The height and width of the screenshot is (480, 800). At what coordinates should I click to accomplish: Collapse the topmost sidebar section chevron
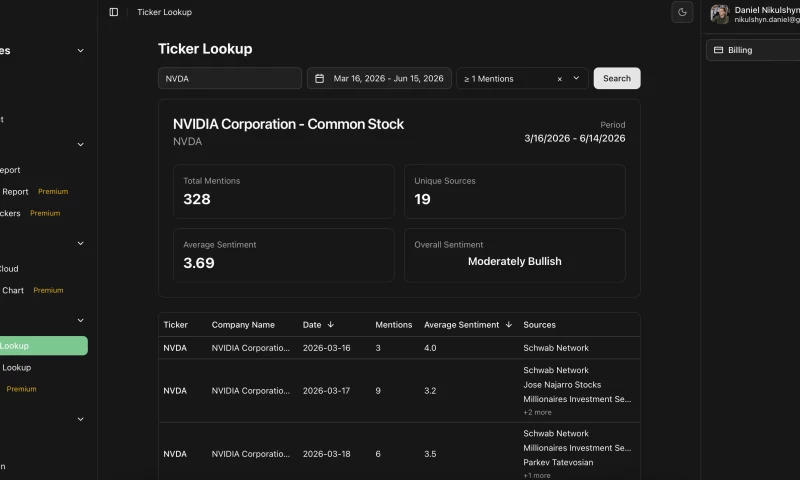[81, 50]
